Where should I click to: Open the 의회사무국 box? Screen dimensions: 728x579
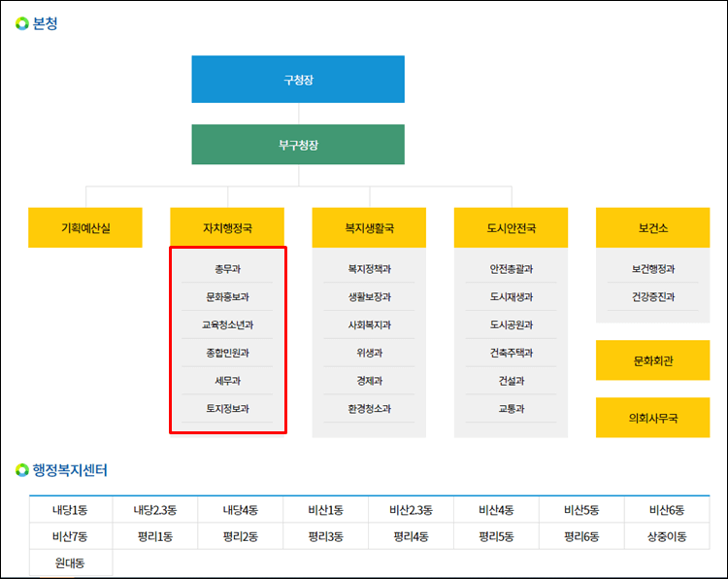[x=653, y=418]
